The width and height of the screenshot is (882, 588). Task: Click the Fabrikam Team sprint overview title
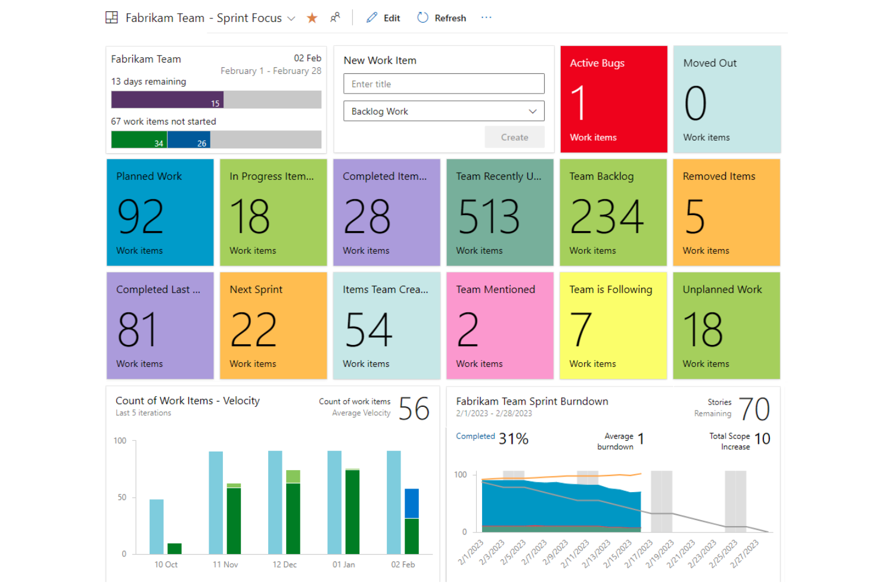point(146,59)
